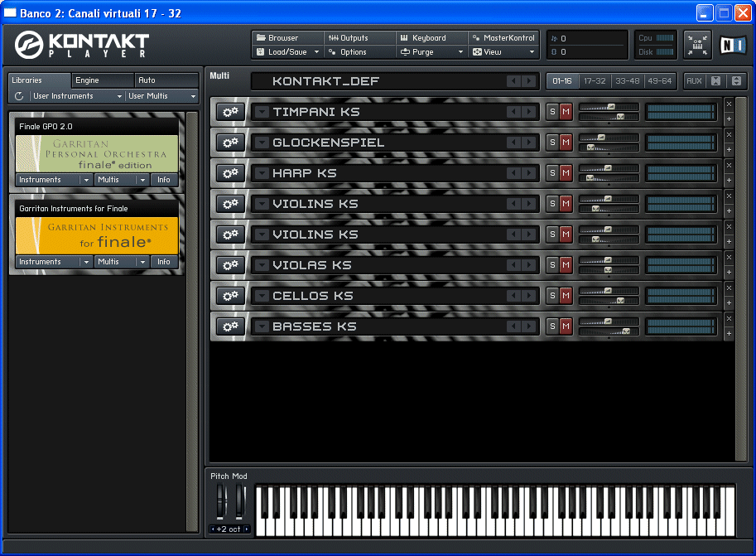Click the Kontakt Player logo
The image size is (756, 556).
[82, 45]
